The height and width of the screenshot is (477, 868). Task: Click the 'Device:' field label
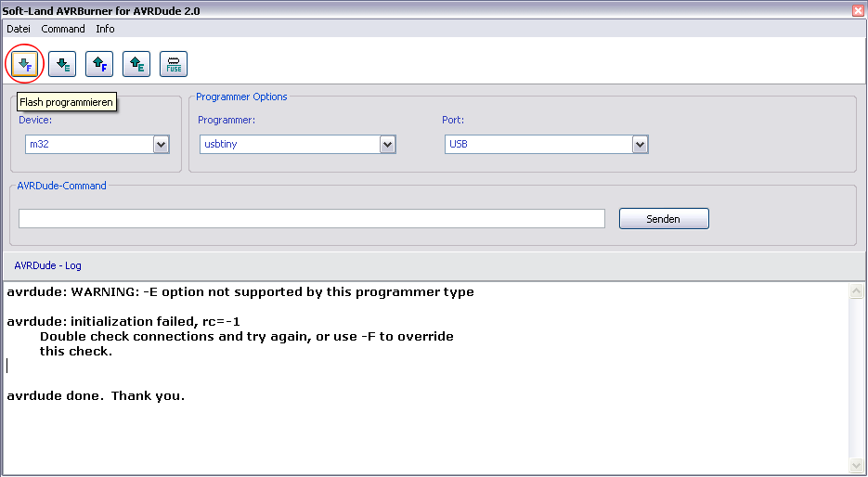coord(35,120)
